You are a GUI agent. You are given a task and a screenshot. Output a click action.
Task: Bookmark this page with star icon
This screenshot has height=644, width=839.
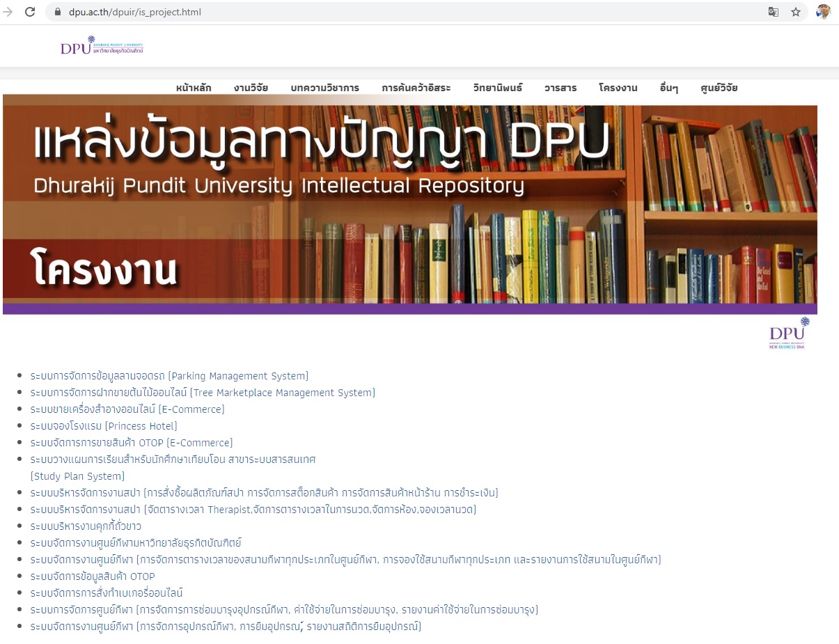[795, 12]
